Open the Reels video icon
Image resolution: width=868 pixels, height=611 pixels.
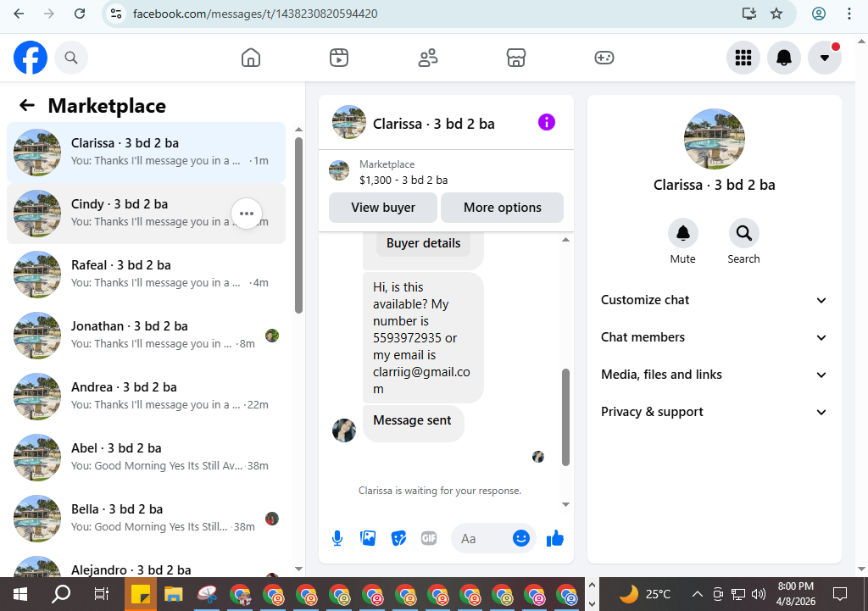(x=339, y=58)
